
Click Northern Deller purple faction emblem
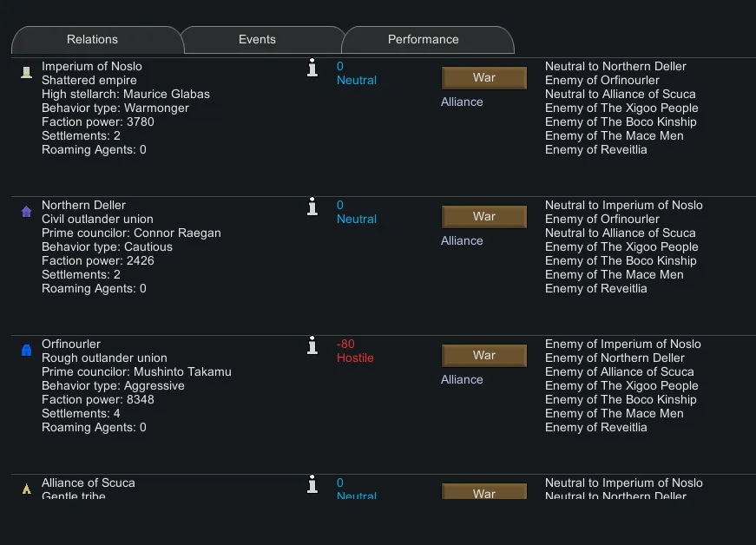point(26,212)
